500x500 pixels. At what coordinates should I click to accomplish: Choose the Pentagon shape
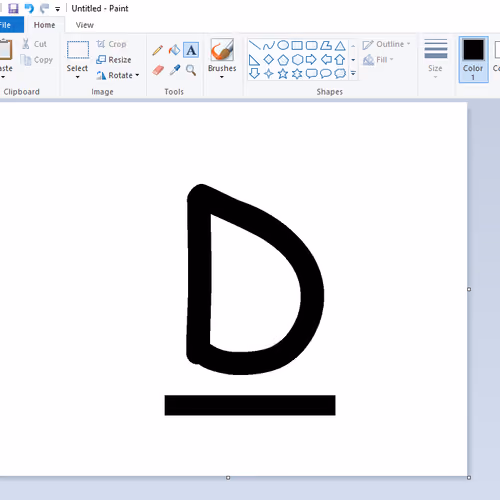tap(283, 60)
